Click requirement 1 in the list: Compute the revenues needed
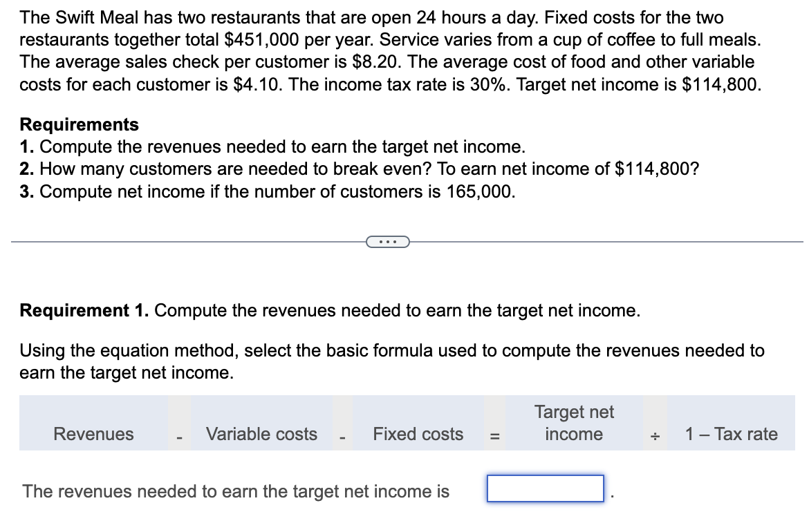 272,147
